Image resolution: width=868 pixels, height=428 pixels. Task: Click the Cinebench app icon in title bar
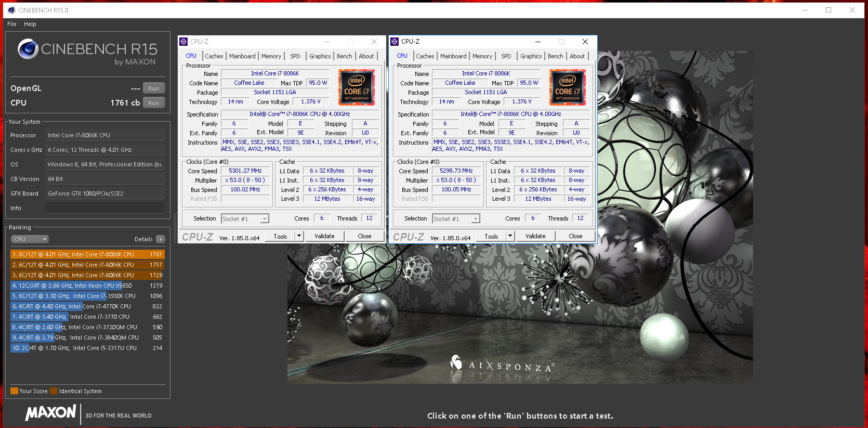pyautogui.click(x=11, y=10)
